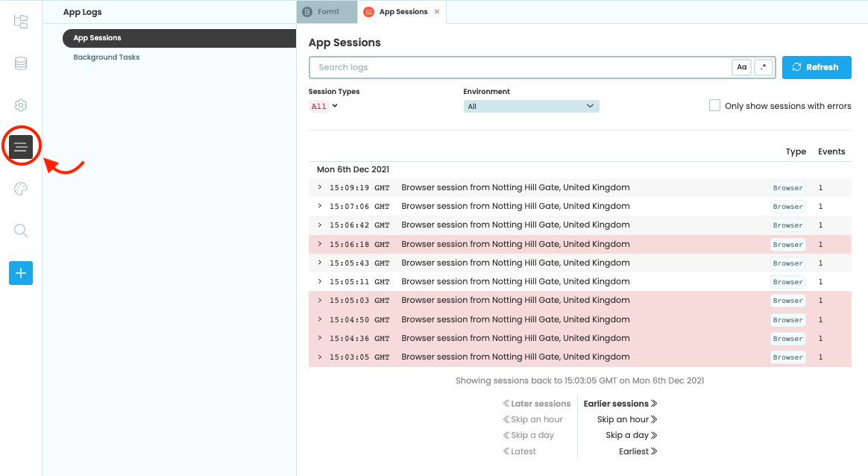Click the Refresh button
Image resolution: width=868 pixels, height=476 pixels.
tap(817, 67)
